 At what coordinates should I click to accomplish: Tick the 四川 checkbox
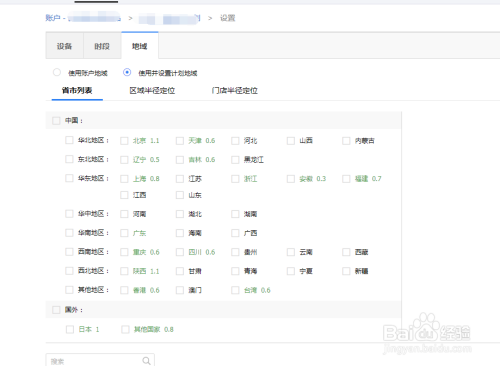coord(180,252)
